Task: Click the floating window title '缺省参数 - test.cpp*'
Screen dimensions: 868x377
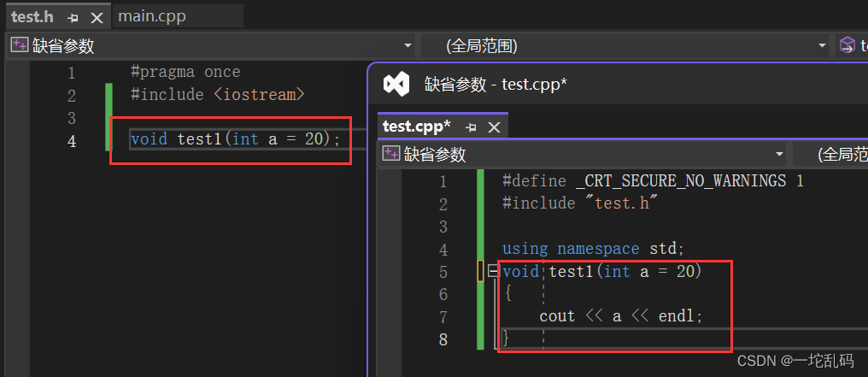Action: tap(496, 85)
